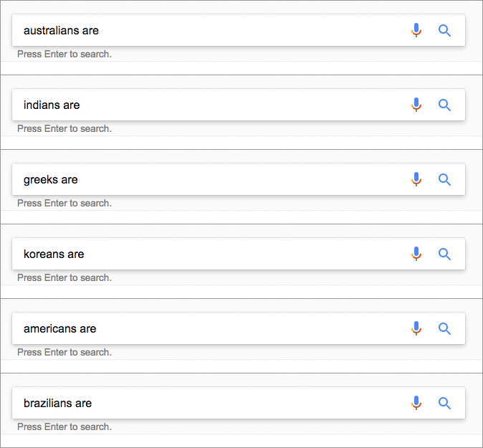Start voice search in 'indians are' box
483x448 pixels.
pyautogui.click(x=416, y=105)
